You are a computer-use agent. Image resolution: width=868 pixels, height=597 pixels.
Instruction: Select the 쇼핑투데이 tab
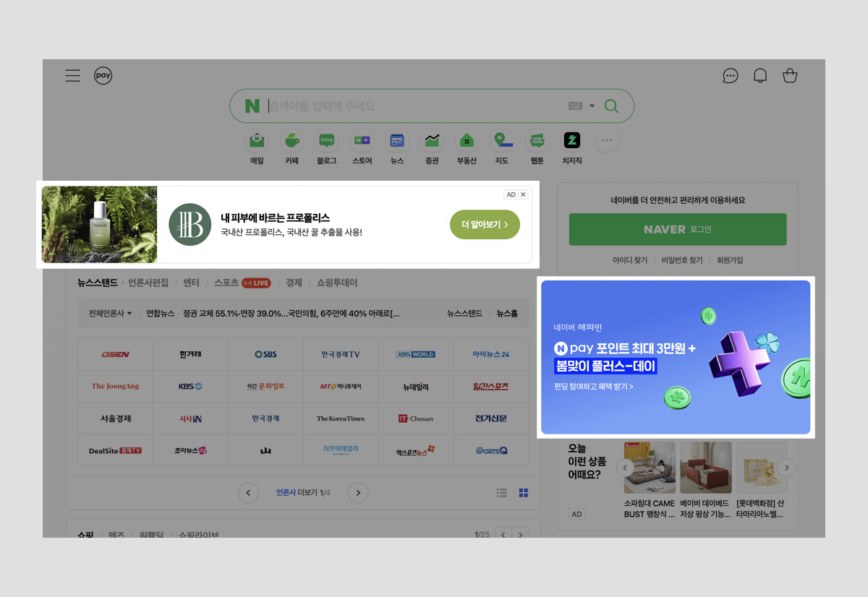click(x=337, y=283)
